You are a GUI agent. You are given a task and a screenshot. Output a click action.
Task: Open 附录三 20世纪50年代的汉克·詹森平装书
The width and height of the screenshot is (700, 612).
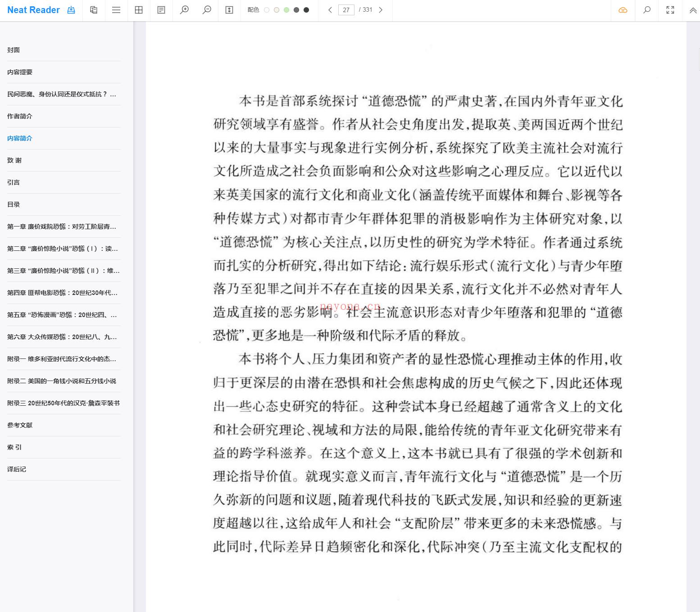(x=64, y=403)
